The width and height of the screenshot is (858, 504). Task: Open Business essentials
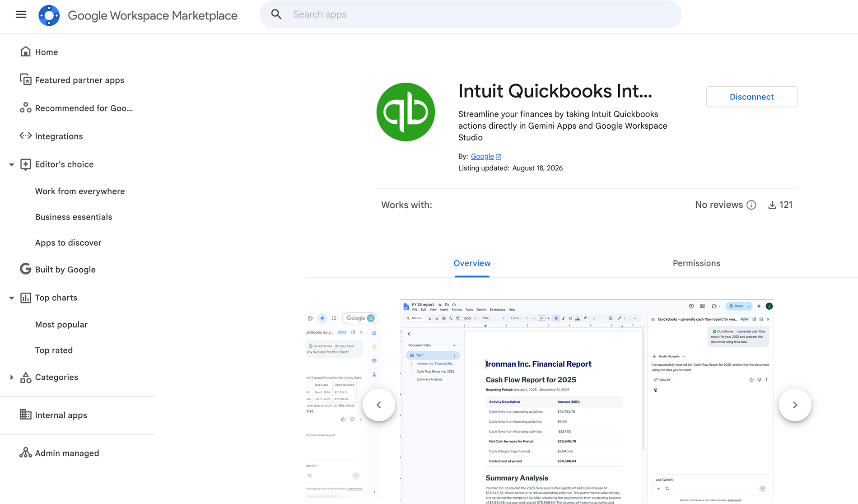[74, 217]
